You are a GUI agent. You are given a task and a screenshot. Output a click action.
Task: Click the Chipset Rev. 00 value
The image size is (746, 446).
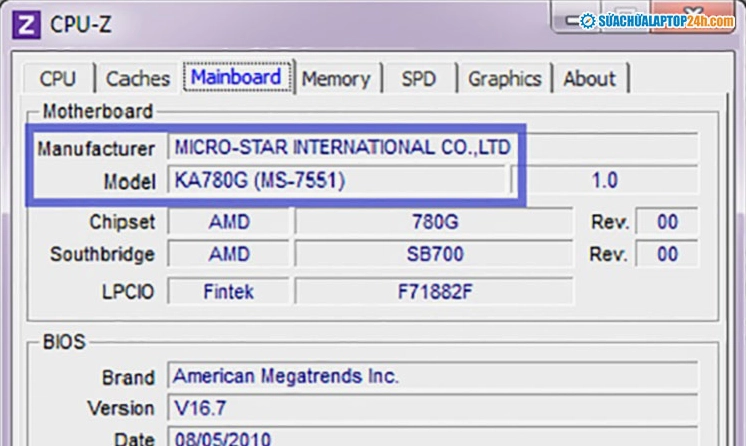coord(667,222)
